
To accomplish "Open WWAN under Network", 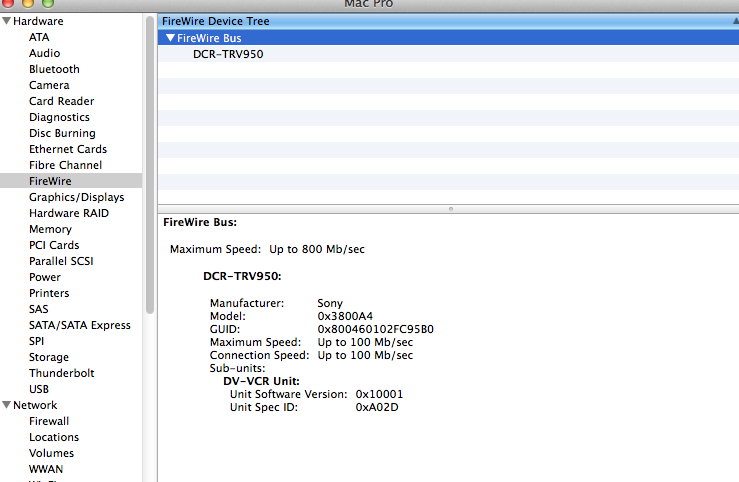I will click(x=46, y=470).
